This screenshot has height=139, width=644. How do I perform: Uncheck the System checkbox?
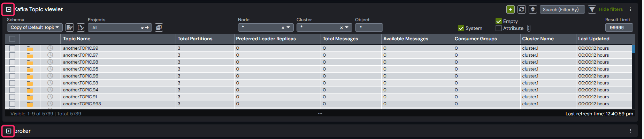pyautogui.click(x=461, y=28)
